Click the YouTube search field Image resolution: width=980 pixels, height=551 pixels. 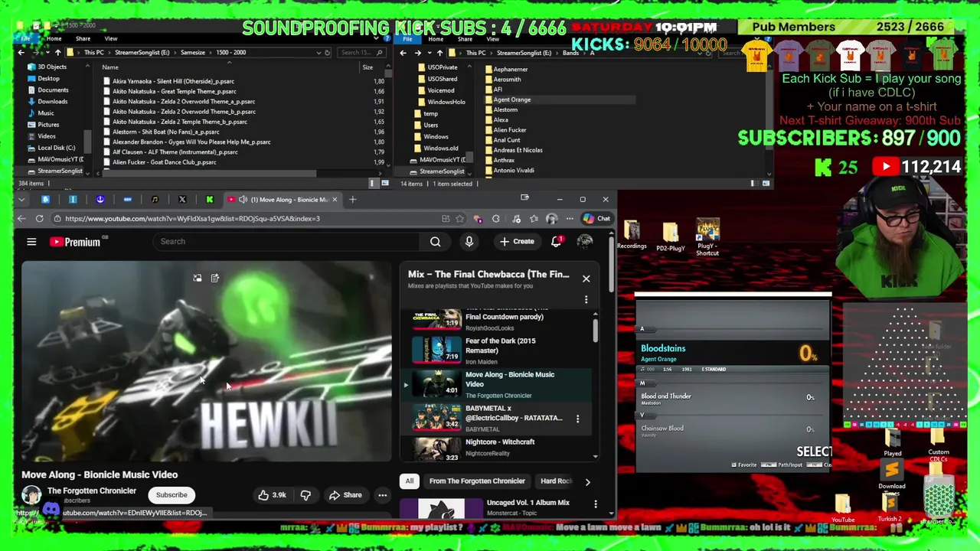point(287,242)
